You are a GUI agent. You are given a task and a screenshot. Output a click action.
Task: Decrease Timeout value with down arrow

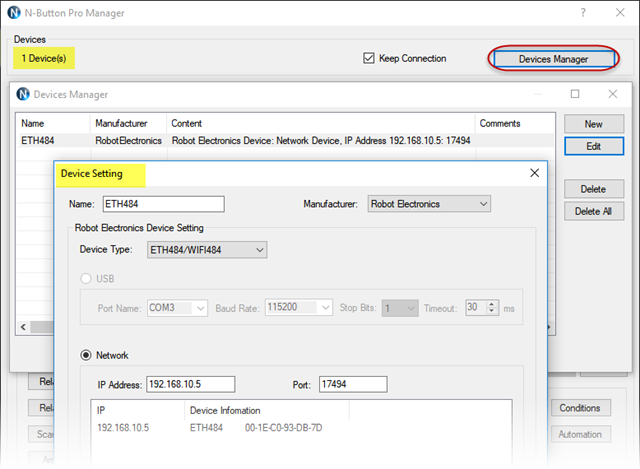492,311
